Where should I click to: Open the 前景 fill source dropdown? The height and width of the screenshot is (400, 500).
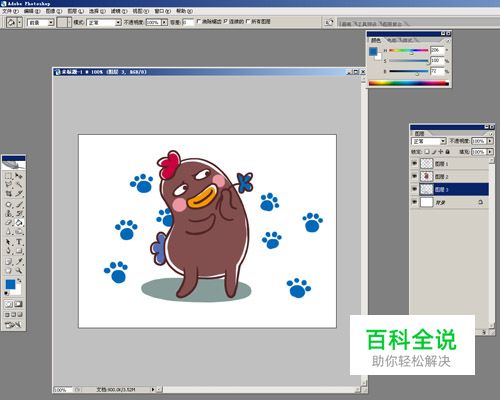(x=51, y=23)
